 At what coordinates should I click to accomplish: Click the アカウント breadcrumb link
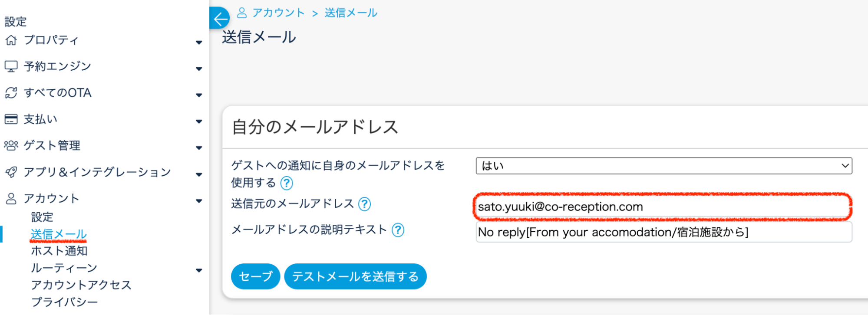[x=278, y=13]
